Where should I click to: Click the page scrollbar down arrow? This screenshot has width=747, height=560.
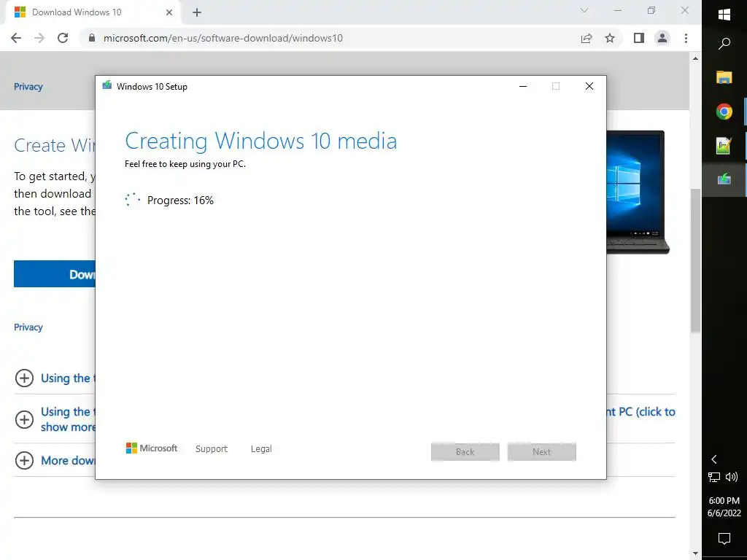(695, 553)
